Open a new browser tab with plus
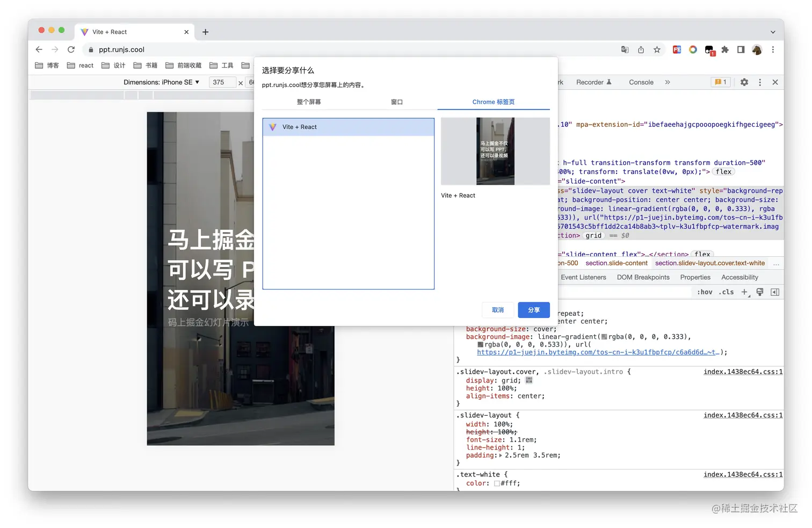Image resolution: width=812 pixels, height=528 pixels. point(205,32)
